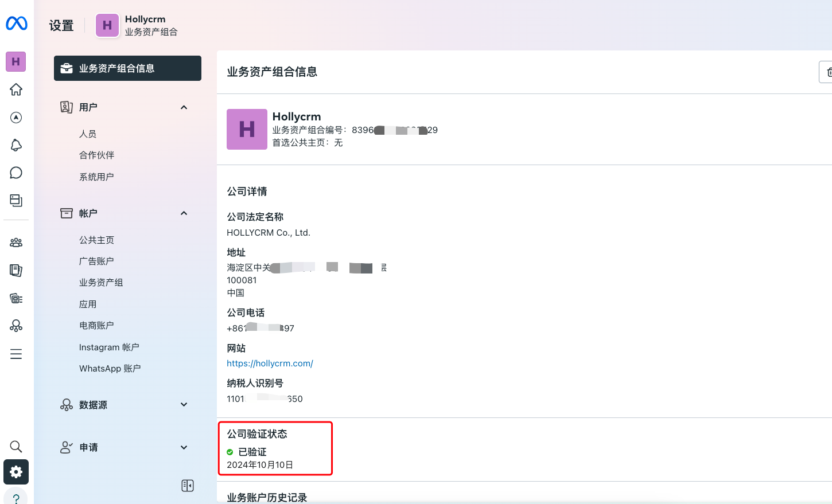Open Instagram 帐户 menu entry

point(109,347)
